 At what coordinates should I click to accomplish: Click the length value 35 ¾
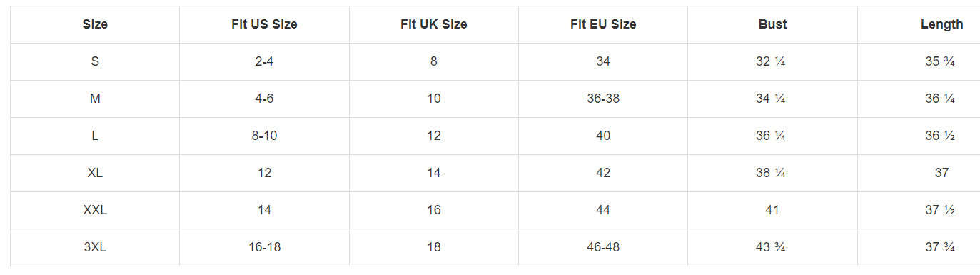coord(940,61)
